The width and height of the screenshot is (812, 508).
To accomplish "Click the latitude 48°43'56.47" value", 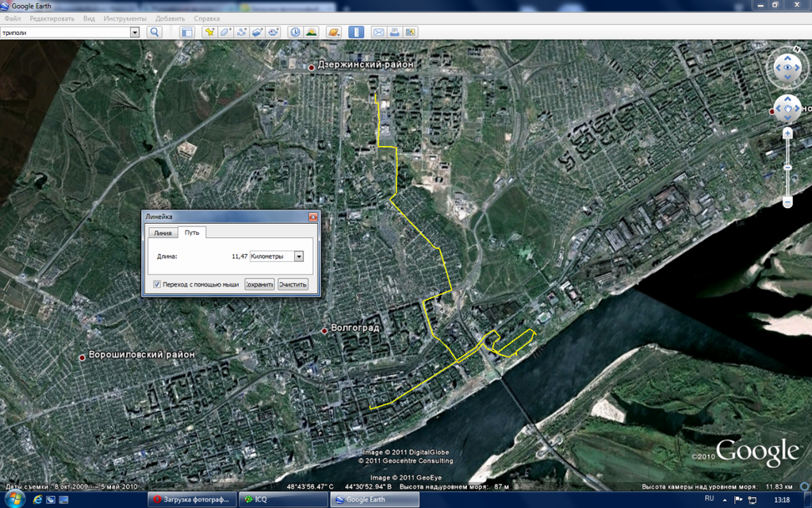I will tap(310, 487).
